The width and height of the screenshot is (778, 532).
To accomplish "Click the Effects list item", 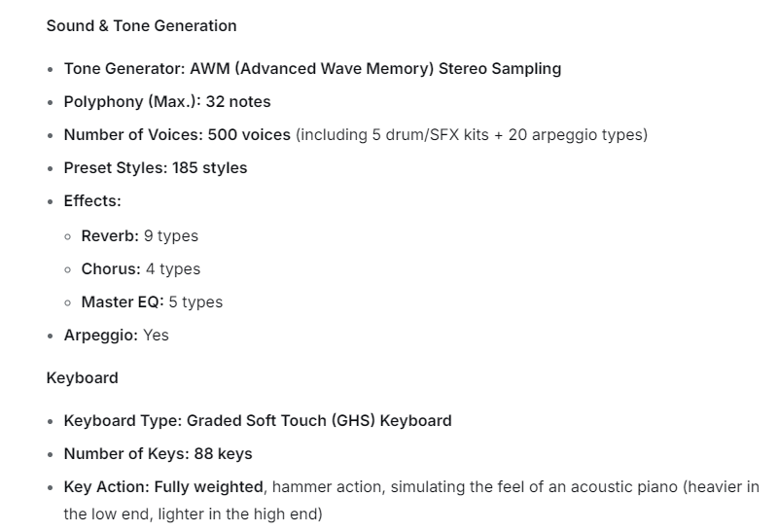I will click(92, 200).
